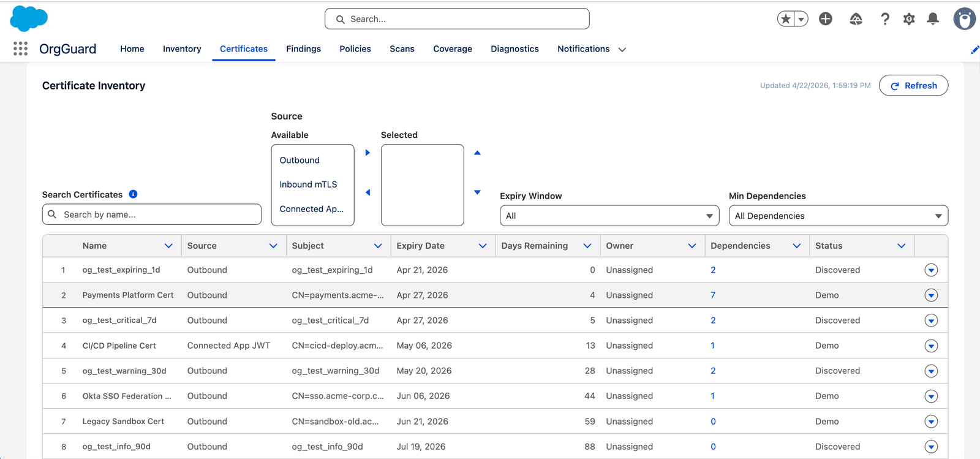Select Outbound in Available sources
The height and width of the screenshot is (459, 980).
tap(312, 160)
